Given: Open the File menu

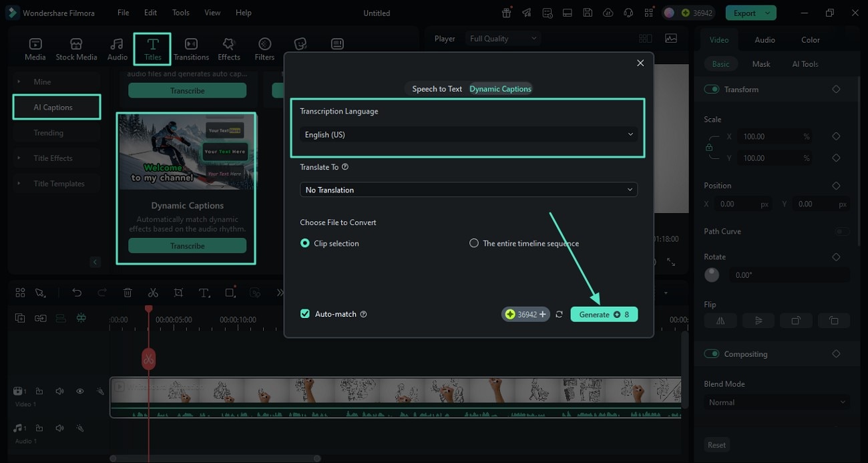Looking at the screenshot, I should (124, 13).
